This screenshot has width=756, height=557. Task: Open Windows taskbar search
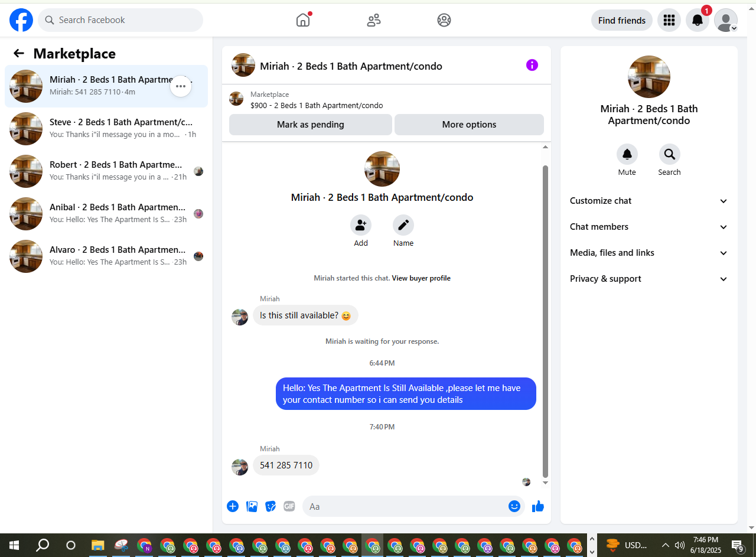tap(43, 545)
